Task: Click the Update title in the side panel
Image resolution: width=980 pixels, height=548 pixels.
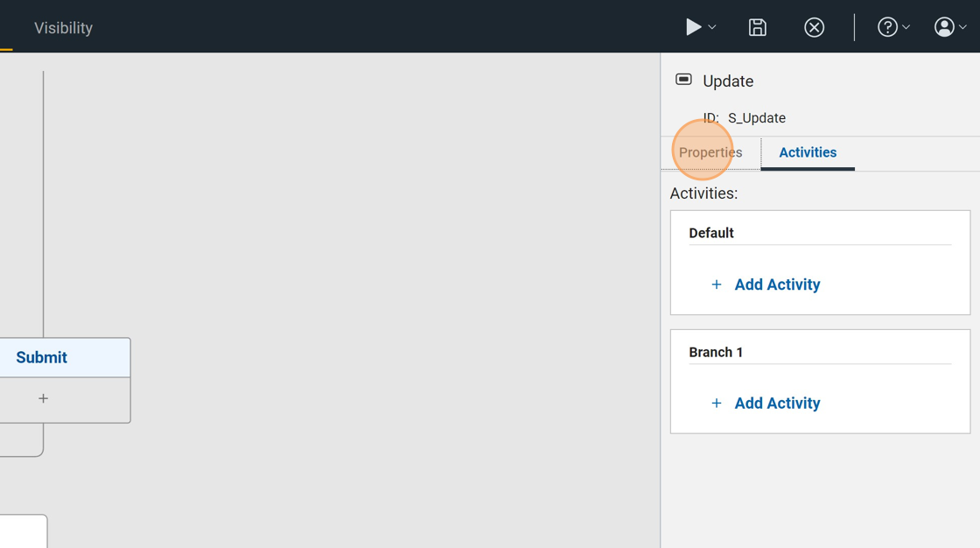Action: [728, 81]
